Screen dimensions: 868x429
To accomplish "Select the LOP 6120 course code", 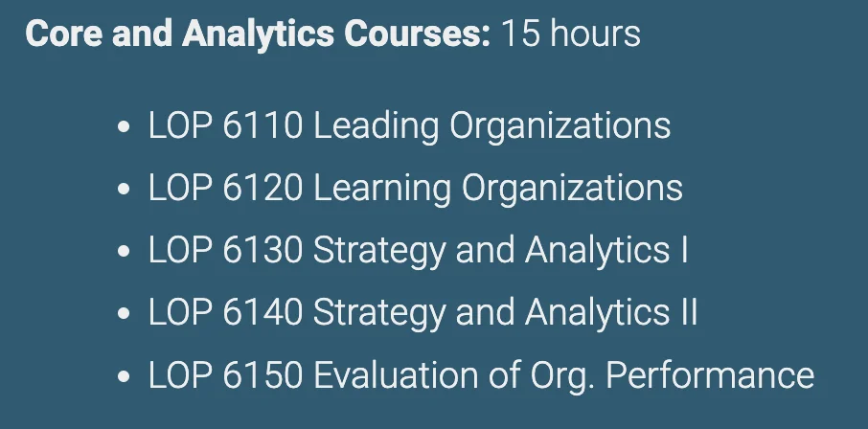I will click(226, 189).
